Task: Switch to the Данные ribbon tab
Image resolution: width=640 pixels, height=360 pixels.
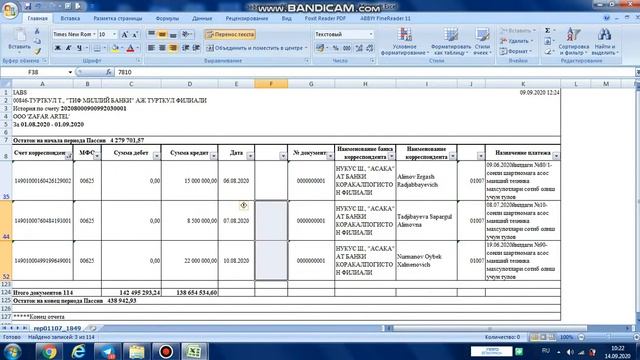Action: 202,18
